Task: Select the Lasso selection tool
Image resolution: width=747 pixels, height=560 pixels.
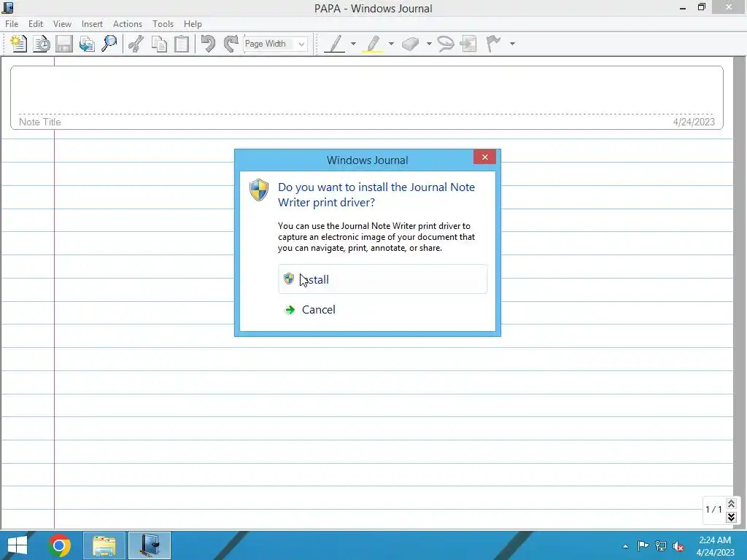Action: point(446,44)
